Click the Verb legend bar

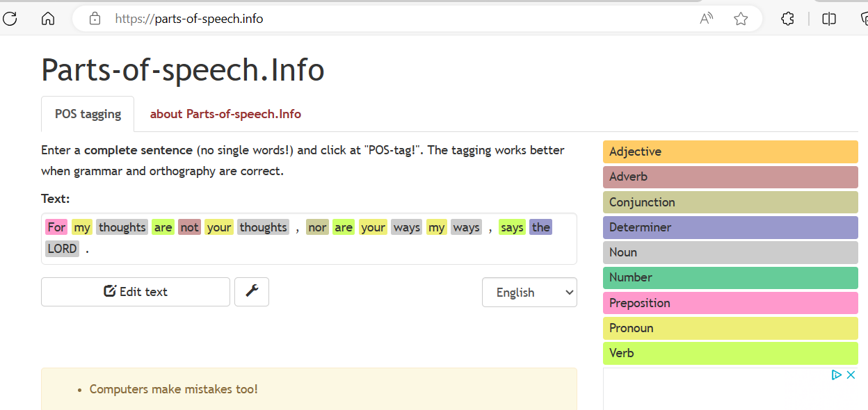730,353
